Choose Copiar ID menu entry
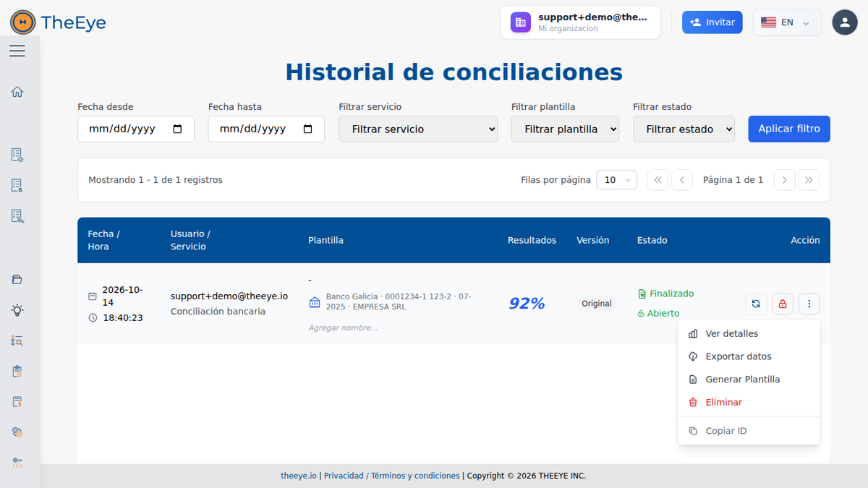Image resolution: width=868 pixels, height=488 pixels. point(749,431)
